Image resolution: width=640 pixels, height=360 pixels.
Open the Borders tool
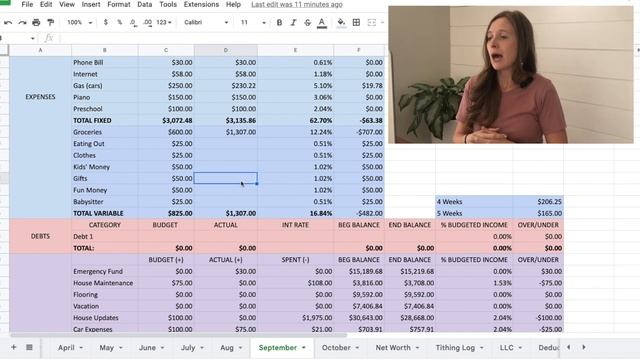[356, 22]
